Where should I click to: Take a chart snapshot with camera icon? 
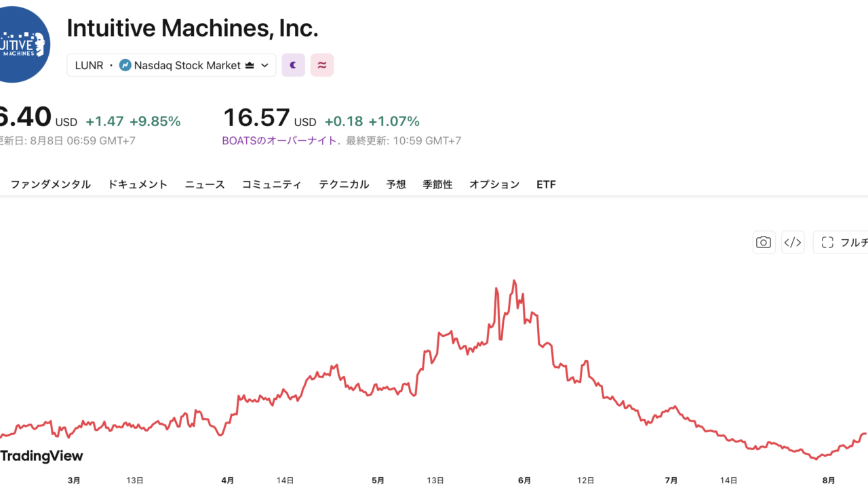[x=764, y=242]
